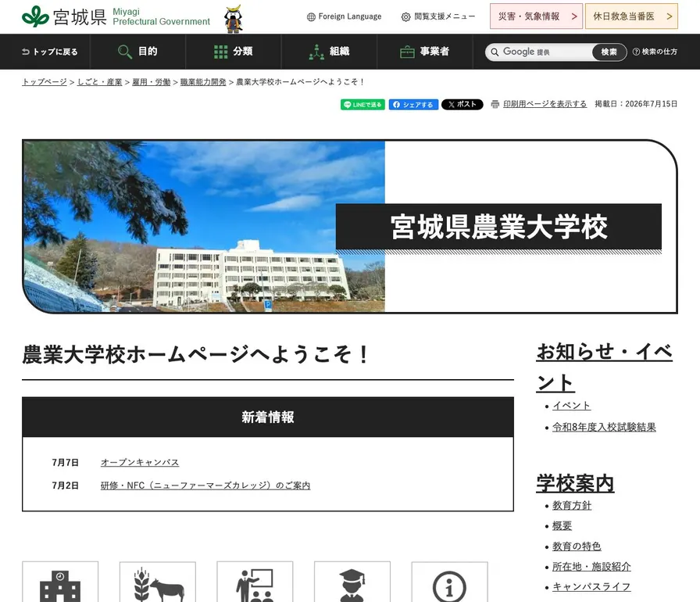Image resolution: width=700 pixels, height=602 pixels.
Task: Go to 雇用・労働 breadcrumb link
Action: click(x=152, y=82)
